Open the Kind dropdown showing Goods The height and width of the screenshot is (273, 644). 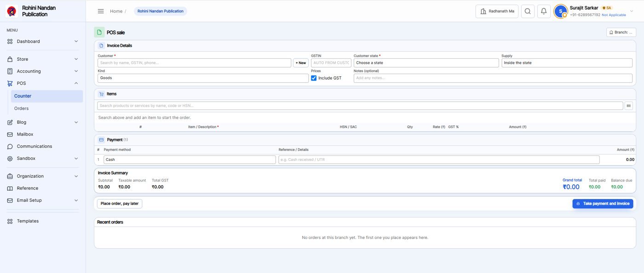203,78
